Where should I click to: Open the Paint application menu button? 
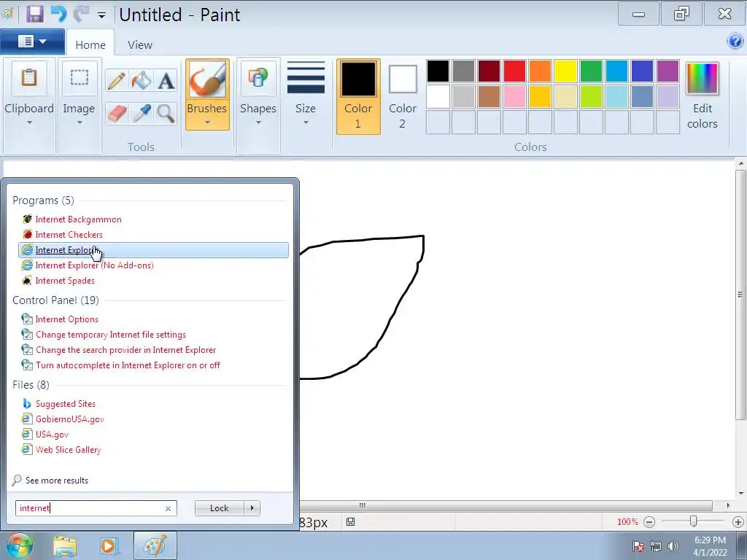[x=32, y=42]
